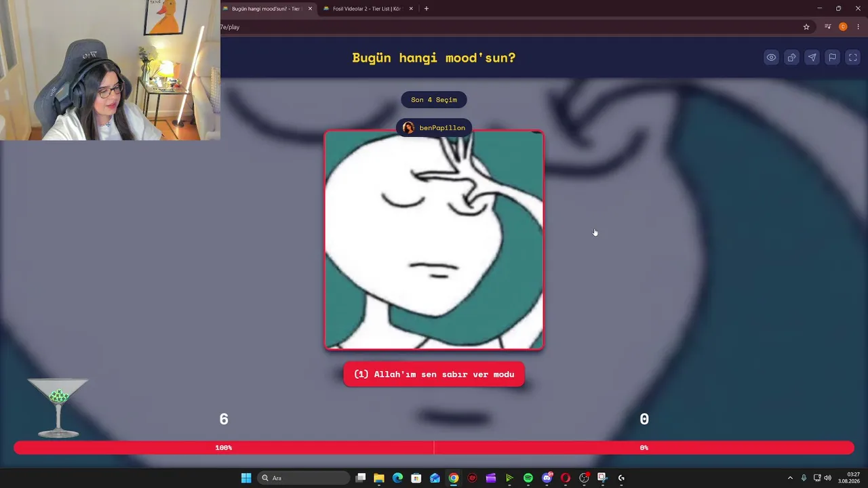Screen dimensions: 868x488
Task: Click the Chrome icon on the taskbar
Action: point(454,478)
